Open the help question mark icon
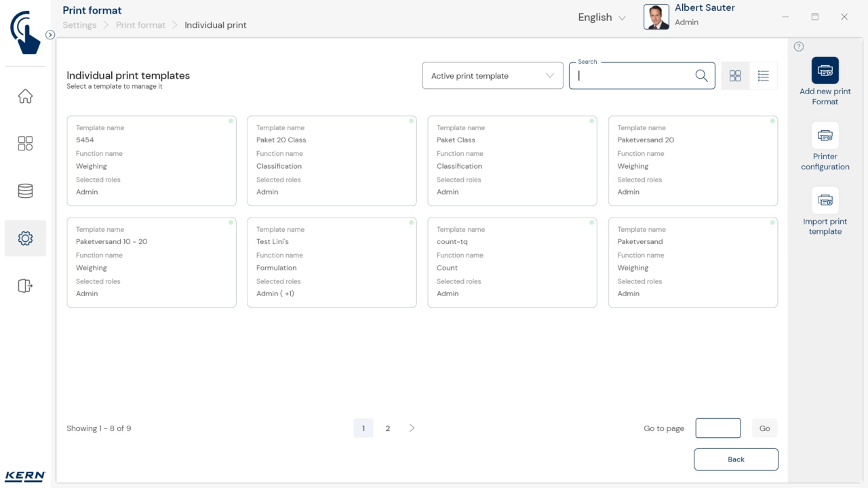Screen dimensions: 868x488 (798, 47)
